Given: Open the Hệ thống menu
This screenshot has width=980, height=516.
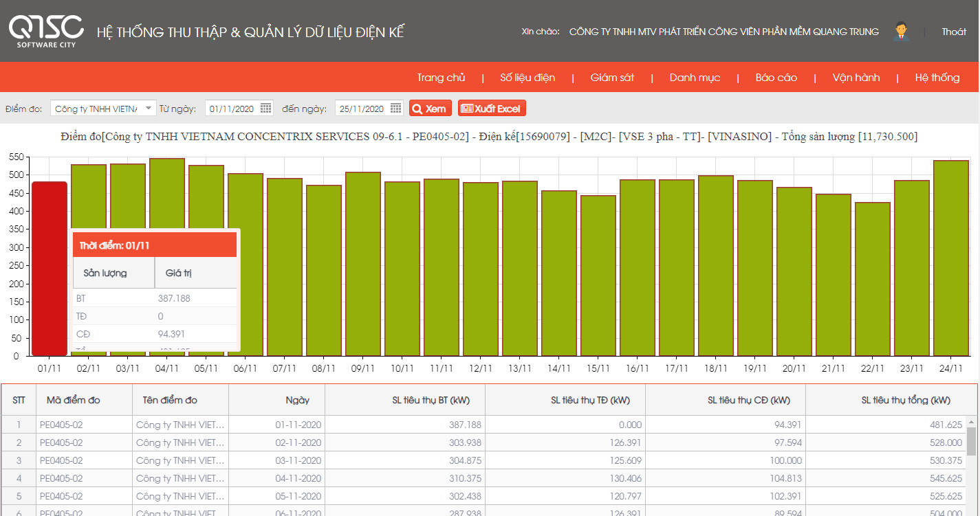Looking at the screenshot, I should pyautogui.click(x=937, y=78).
